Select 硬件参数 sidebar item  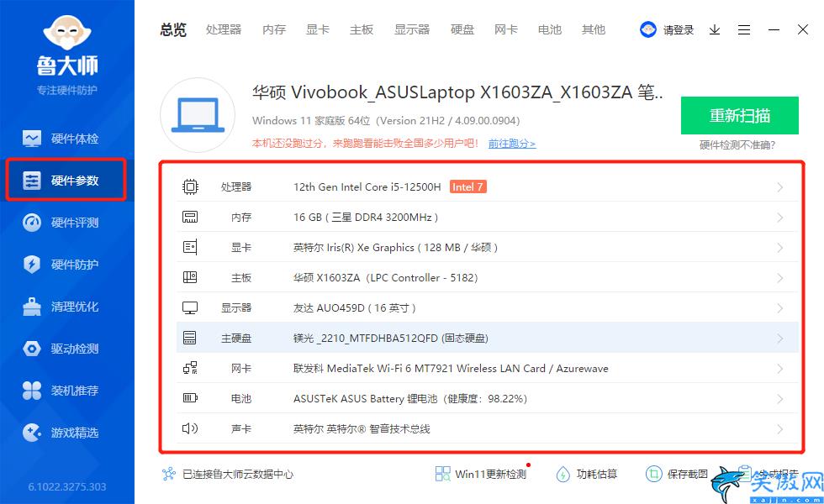click(66, 180)
